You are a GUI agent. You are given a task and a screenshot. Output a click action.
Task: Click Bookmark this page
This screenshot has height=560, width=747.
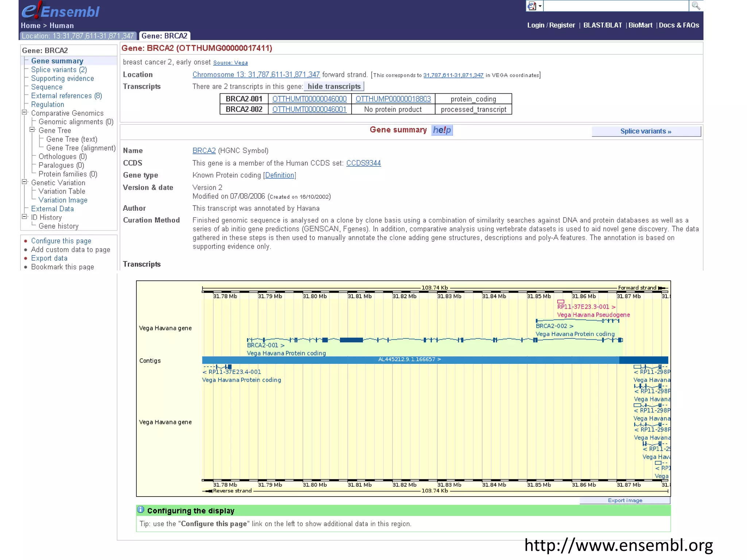coord(62,267)
